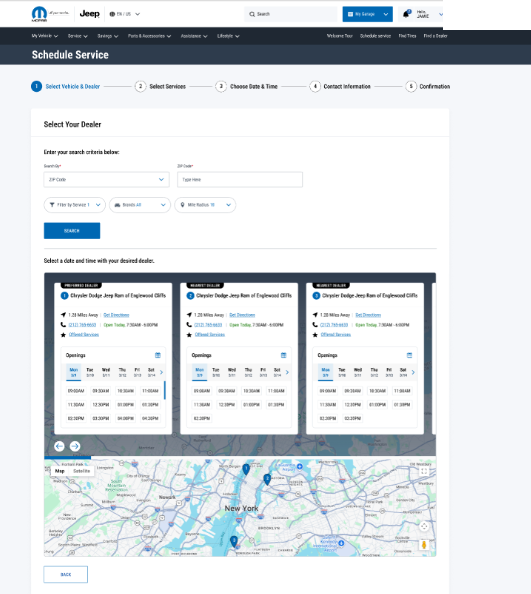Toggle fullscreen view on the map
531x594 pixels.
pos(424,471)
